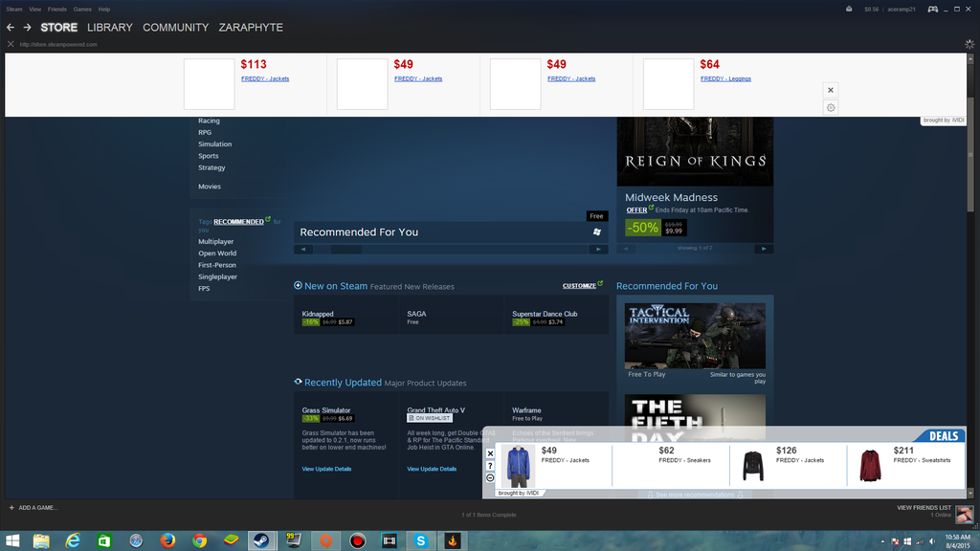
Task: Open Skype from the Windows taskbar
Action: pos(420,540)
